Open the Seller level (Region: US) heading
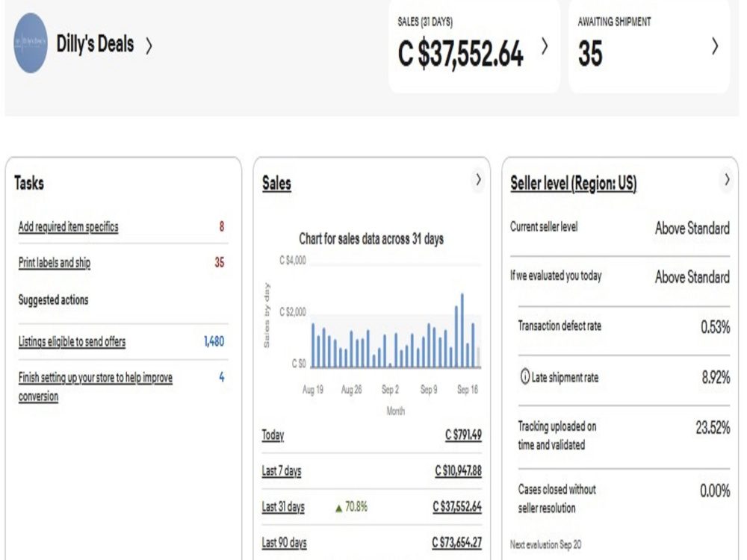 click(x=574, y=183)
